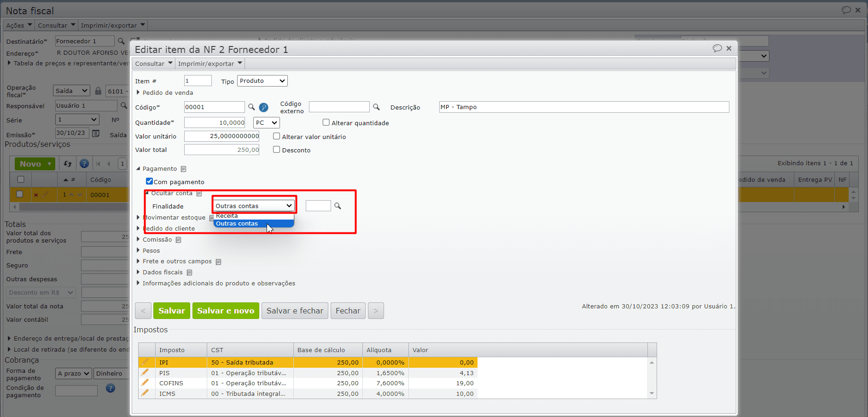This screenshot has width=868, height=417.
Task: Open the Emissão calendar picker
Action: point(96,133)
